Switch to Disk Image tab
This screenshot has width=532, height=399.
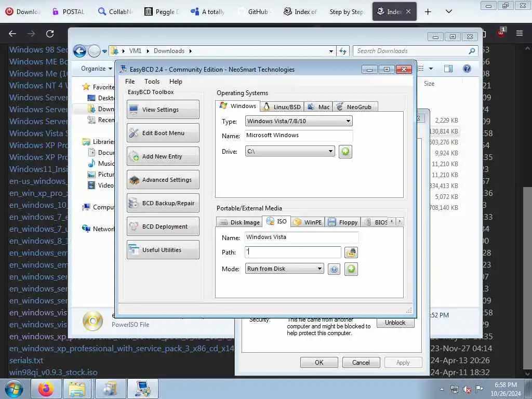tap(240, 222)
